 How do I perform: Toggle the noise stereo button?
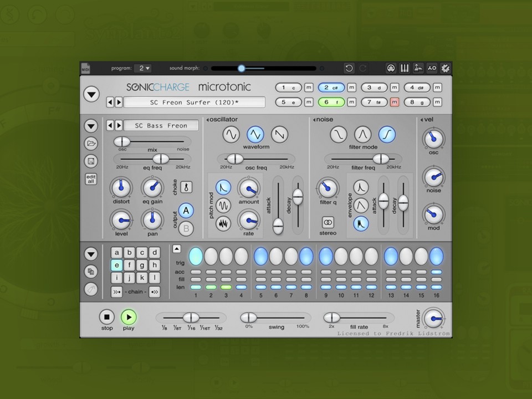click(x=328, y=223)
